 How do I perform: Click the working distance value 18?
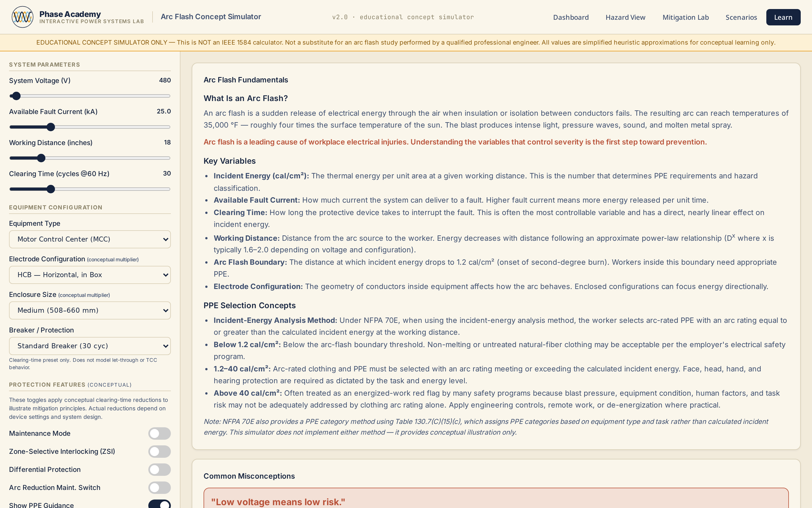click(x=167, y=143)
